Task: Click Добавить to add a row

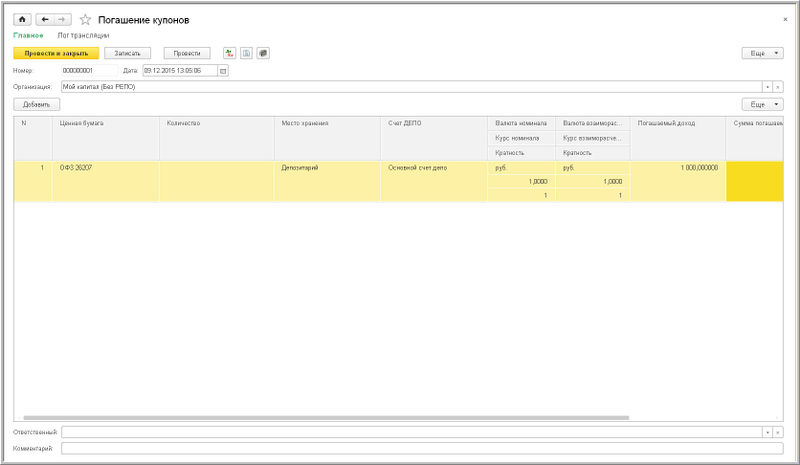Action: click(x=37, y=104)
